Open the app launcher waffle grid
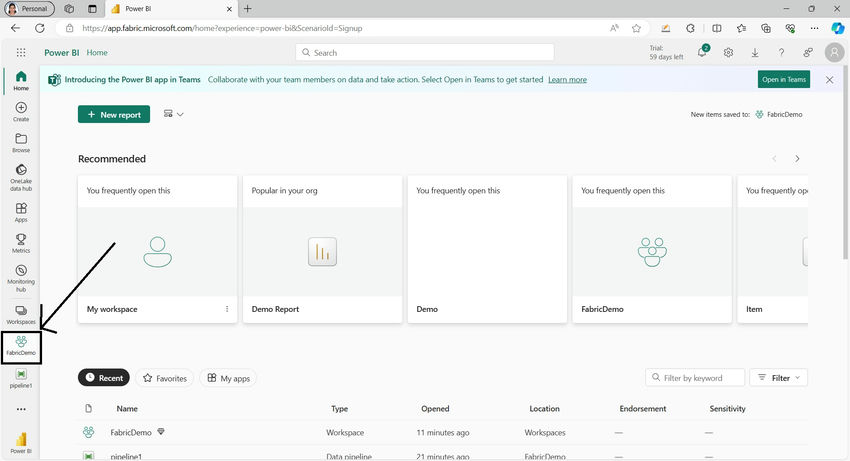The image size is (850, 461). (x=21, y=52)
